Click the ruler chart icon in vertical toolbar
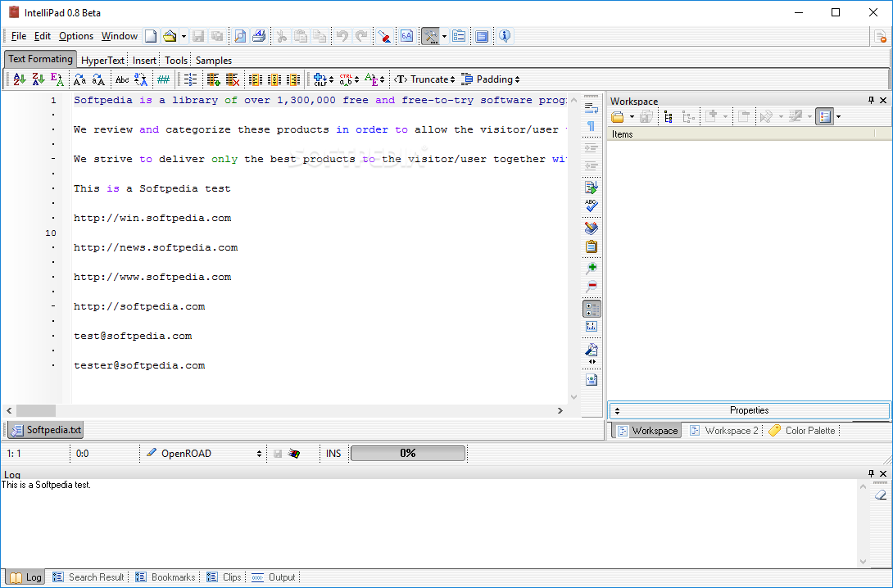Viewport: 893px width, 588px height. coord(592,327)
